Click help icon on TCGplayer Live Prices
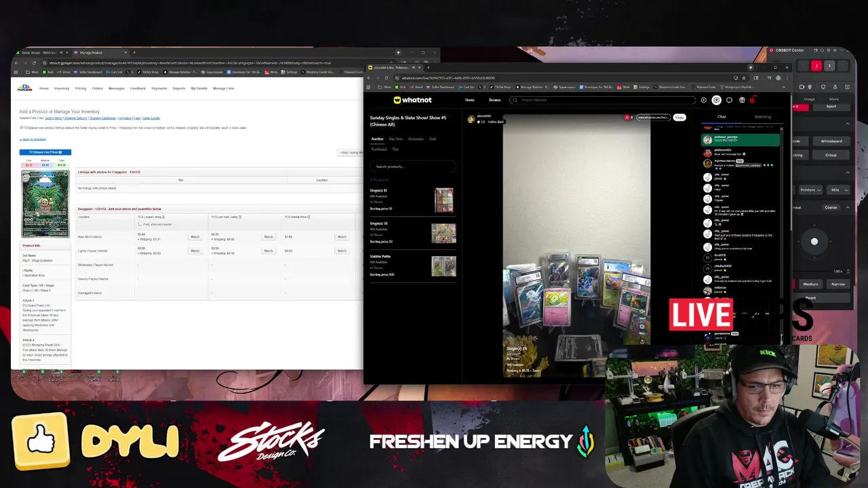The image size is (868, 488). pyautogui.click(x=60, y=152)
